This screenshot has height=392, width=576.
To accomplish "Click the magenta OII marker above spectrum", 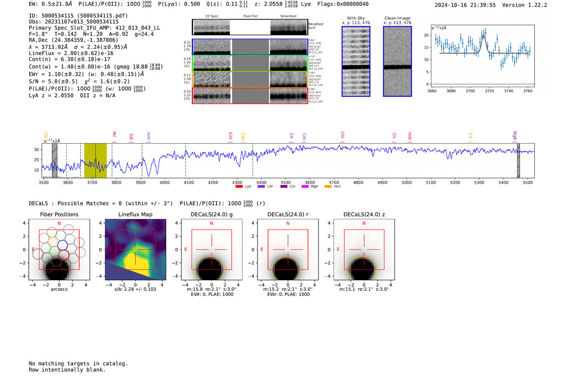I will pos(394,137).
